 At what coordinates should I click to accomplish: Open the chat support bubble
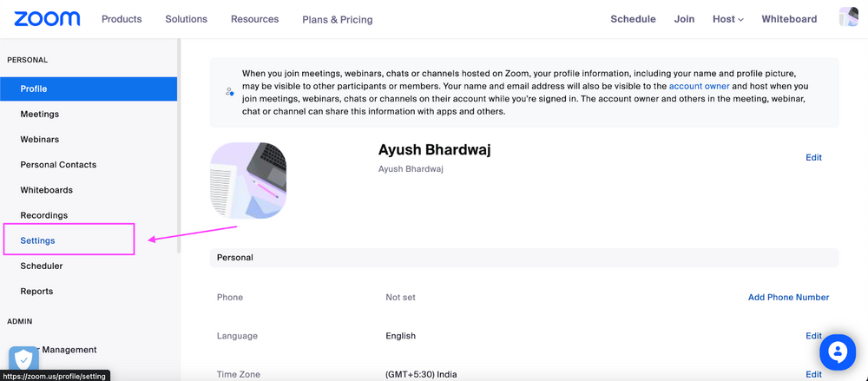pyautogui.click(x=838, y=352)
